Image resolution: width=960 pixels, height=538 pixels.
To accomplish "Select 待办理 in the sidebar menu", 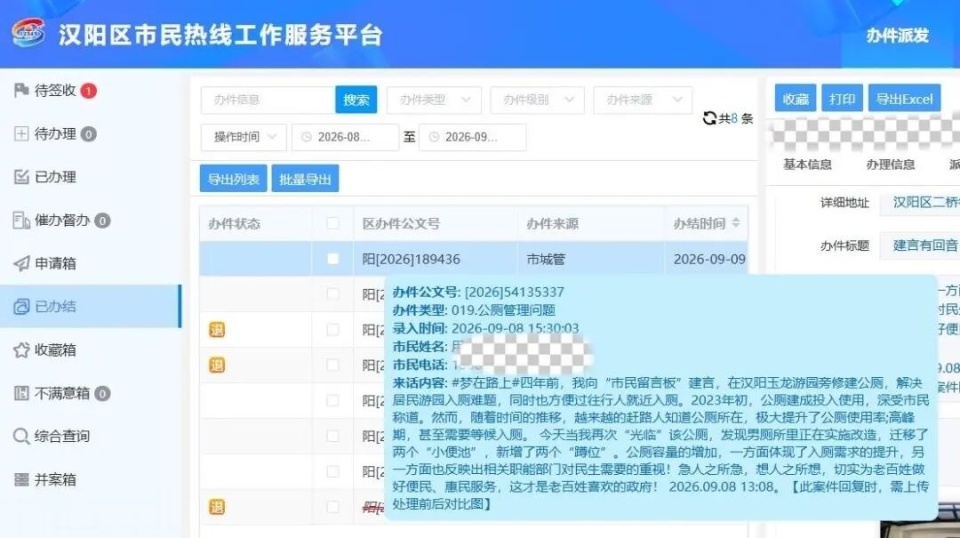I will coord(91,133).
